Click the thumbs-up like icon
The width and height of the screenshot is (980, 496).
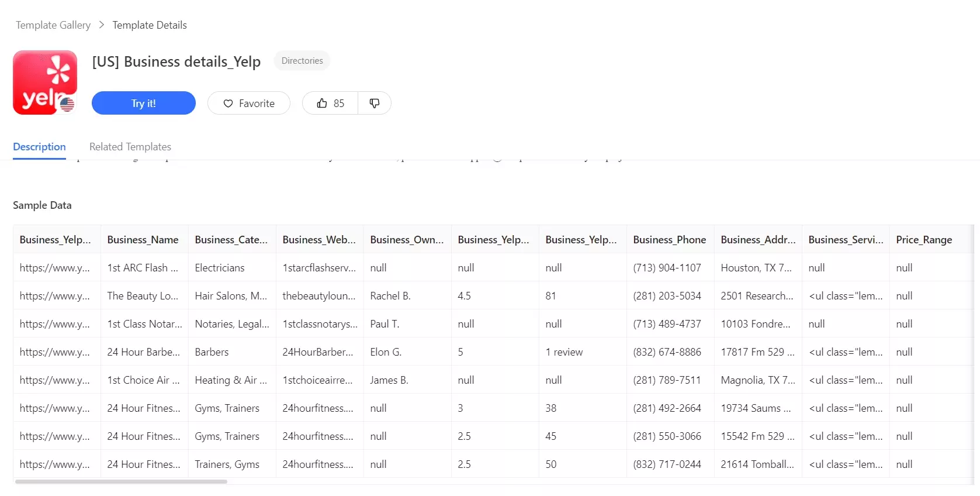point(322,104)
